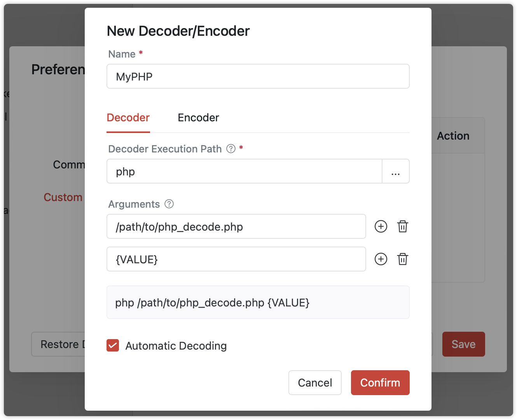Cancel the New Decoder/Encoder dialog
The image size is (517, 420).
(315, 383)
